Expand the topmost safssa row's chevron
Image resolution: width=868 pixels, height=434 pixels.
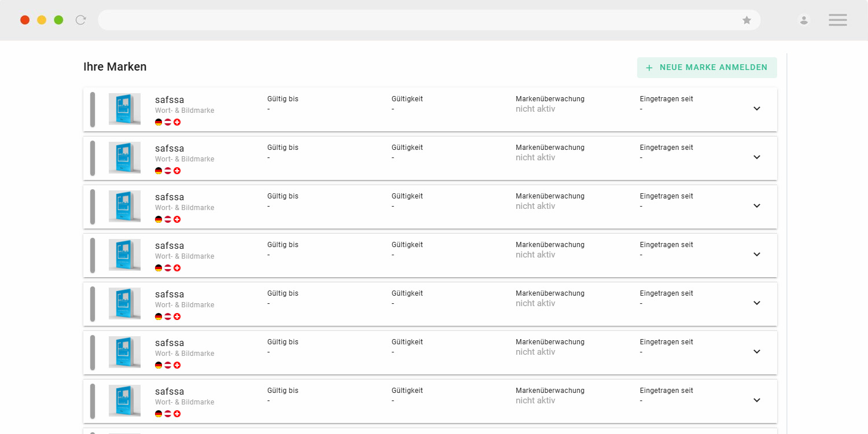pos(757,109)
